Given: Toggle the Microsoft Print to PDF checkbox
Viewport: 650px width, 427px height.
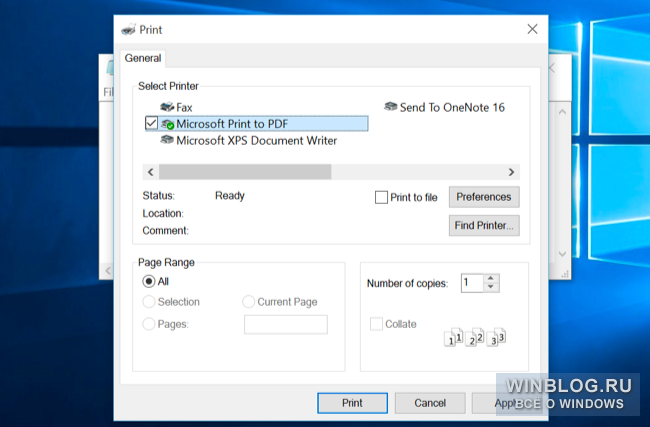Looking at the screenshot, I should click(151, 123).
